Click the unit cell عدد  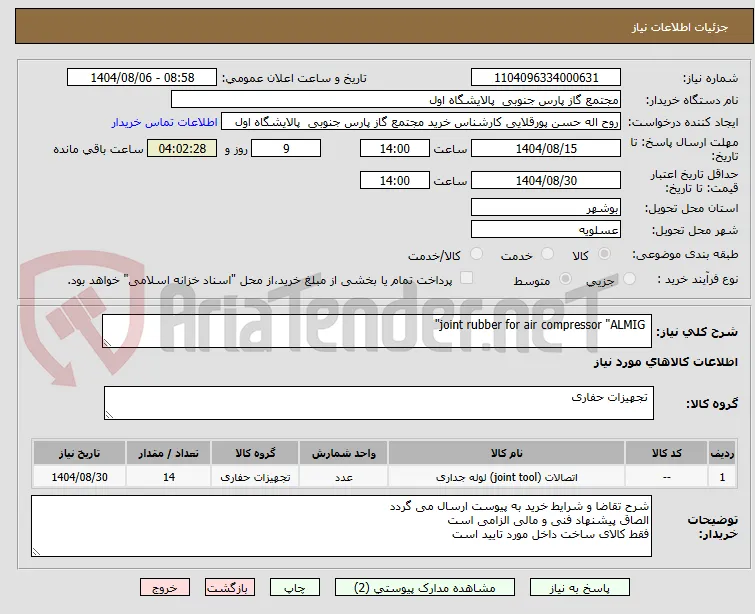343,477
